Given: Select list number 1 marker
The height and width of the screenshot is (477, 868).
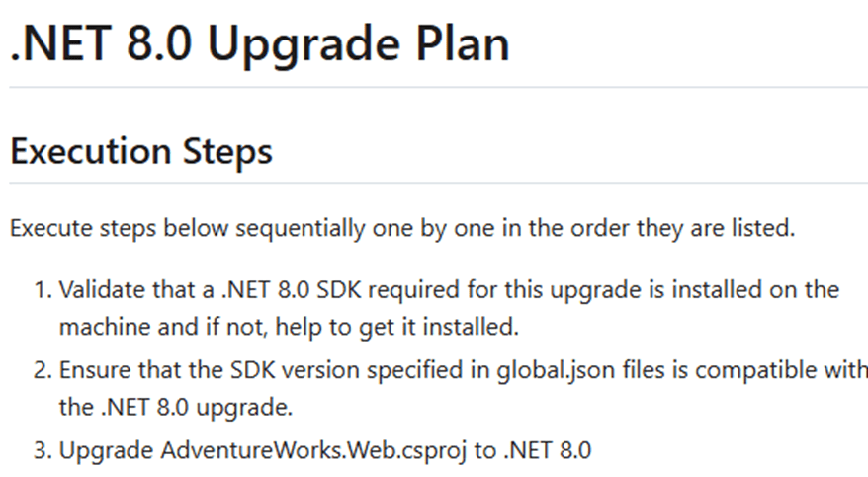Looking at the screenshot, I should click(43, 290).
